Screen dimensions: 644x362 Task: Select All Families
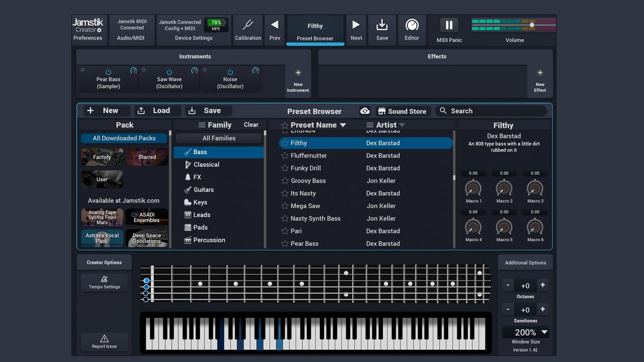219,138
